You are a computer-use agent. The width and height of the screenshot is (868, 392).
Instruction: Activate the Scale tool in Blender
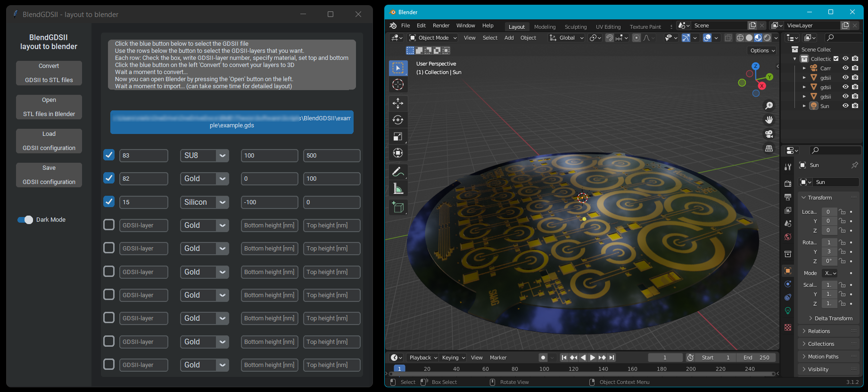398,136
